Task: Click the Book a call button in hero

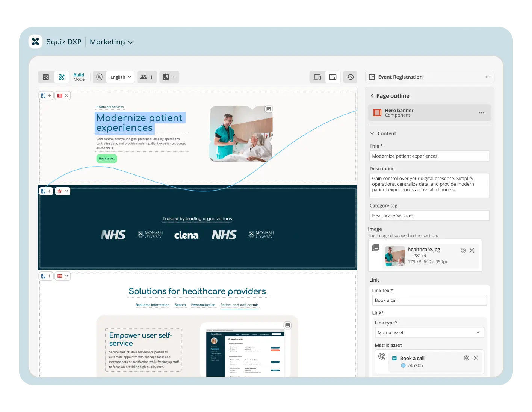Action: coord(107,159)
